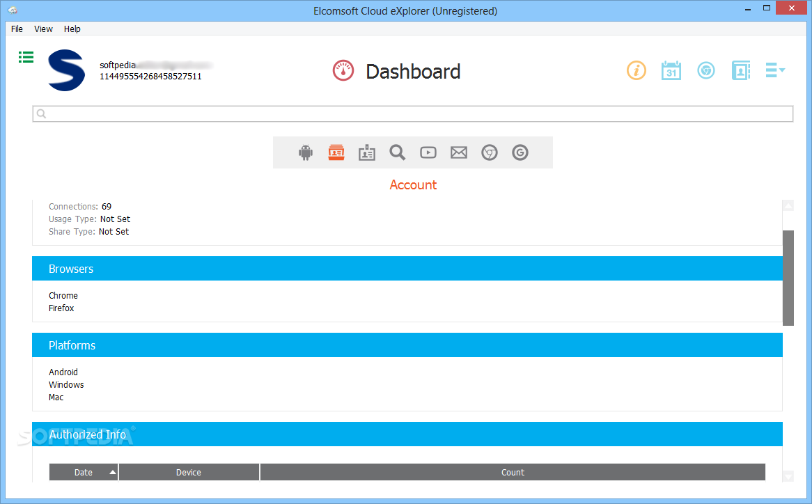Click the magnifier icon in search box
Screen dimensions: 812x504
pos(41,114)
